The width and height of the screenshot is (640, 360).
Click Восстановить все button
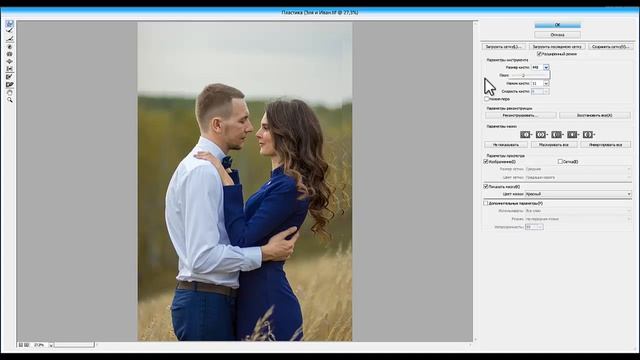[595, 116]
